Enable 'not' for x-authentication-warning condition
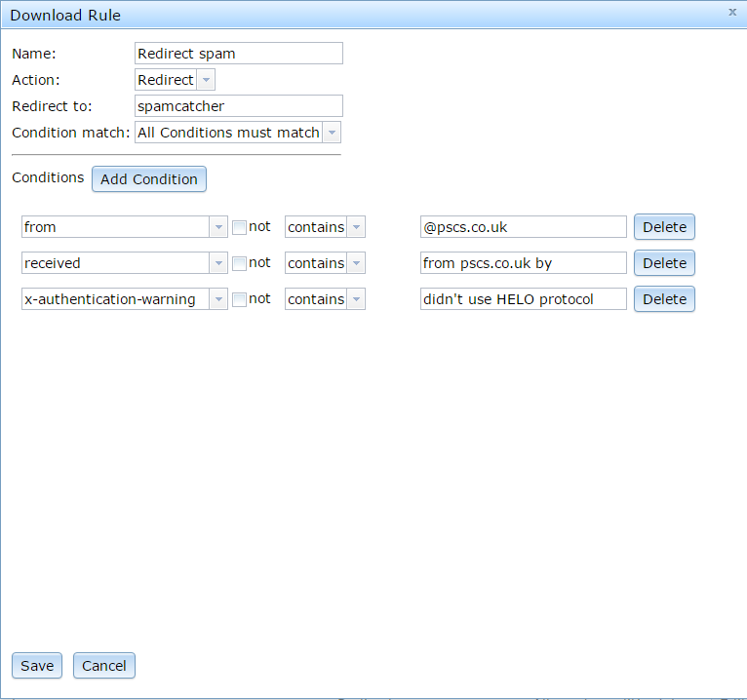The height and width of the screenshot is (700, 747). click(239, 299)
